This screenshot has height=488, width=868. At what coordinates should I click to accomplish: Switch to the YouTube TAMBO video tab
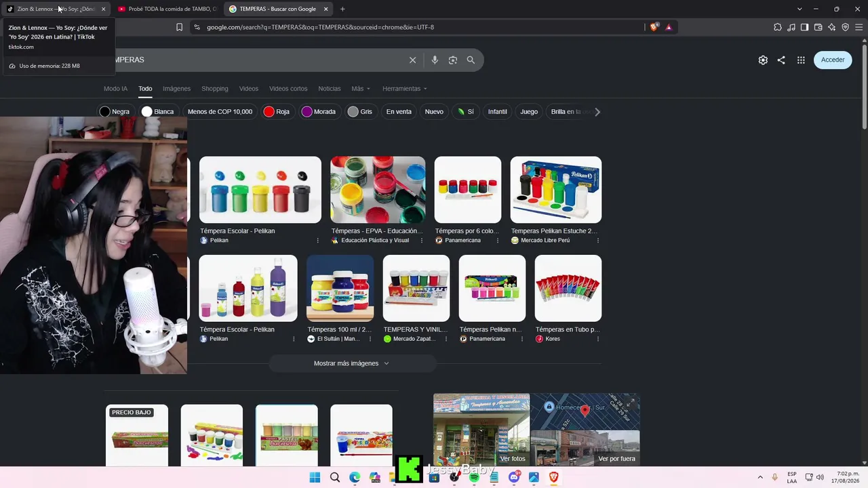click(x=167, y=9)
